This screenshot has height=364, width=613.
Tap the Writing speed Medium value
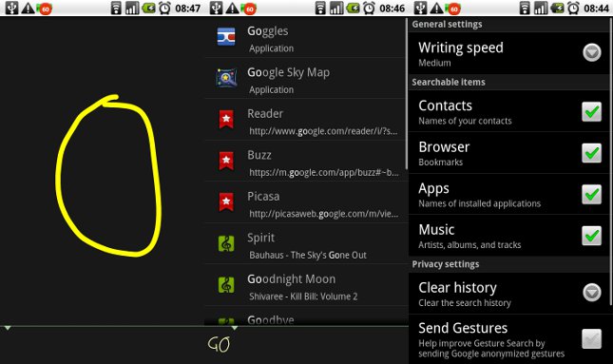coord(434,63)
